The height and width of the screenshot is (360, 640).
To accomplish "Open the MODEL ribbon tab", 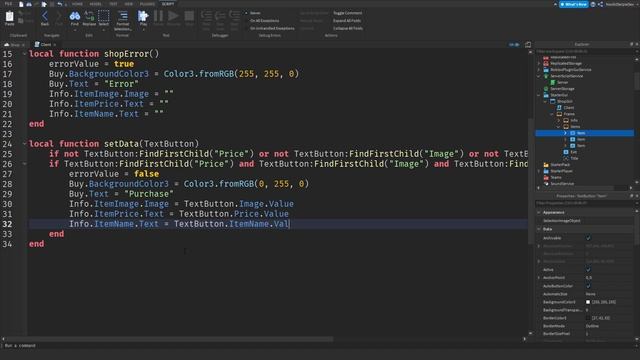I will [x=96, y=4].
